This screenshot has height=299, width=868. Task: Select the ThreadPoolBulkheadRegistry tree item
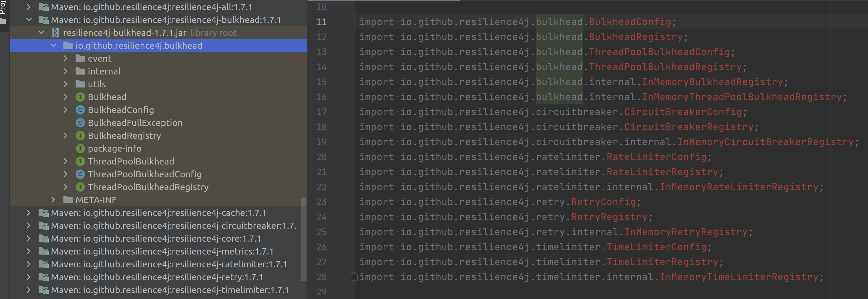point(148,187)
